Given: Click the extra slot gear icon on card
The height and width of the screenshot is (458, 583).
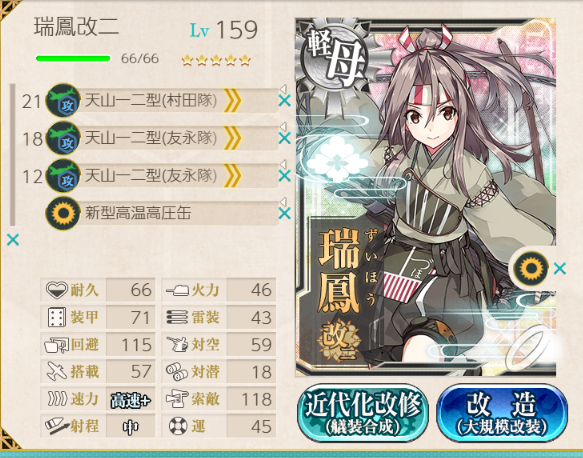Looking at the screenshot, I should (531, 268).
